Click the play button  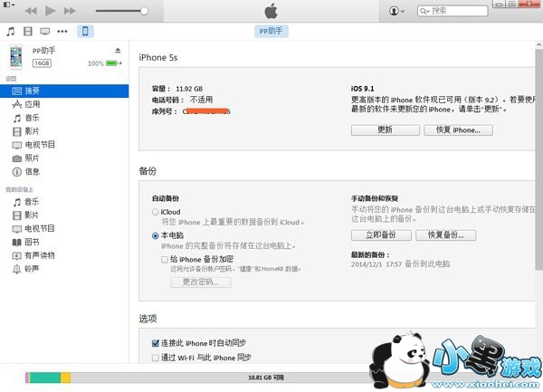[x=50, y=11]
